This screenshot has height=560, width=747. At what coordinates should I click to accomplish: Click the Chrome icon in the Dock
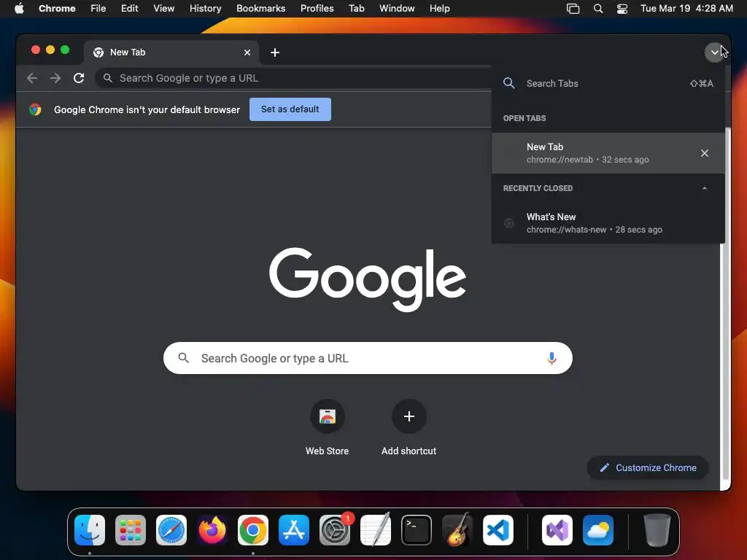pos(253,530)
